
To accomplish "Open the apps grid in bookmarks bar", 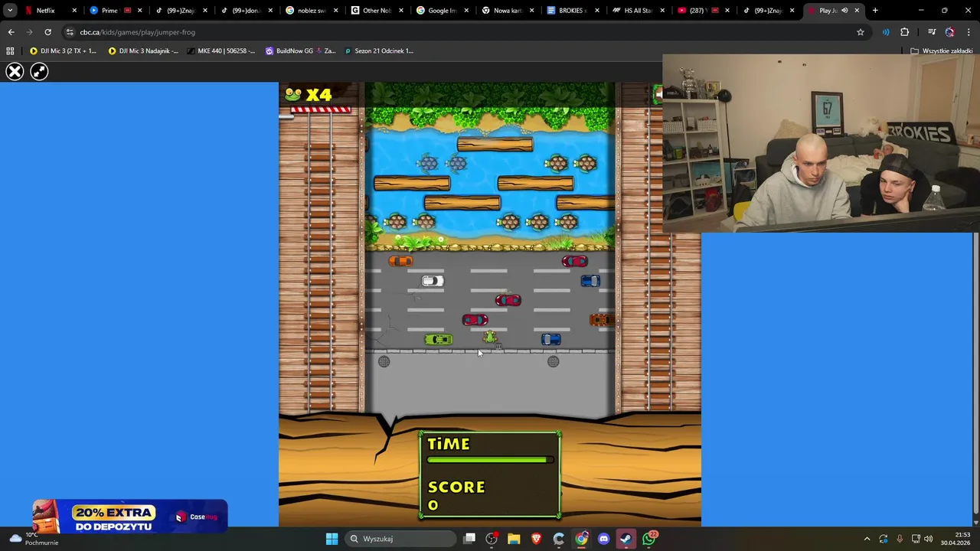I will [10, 51].
